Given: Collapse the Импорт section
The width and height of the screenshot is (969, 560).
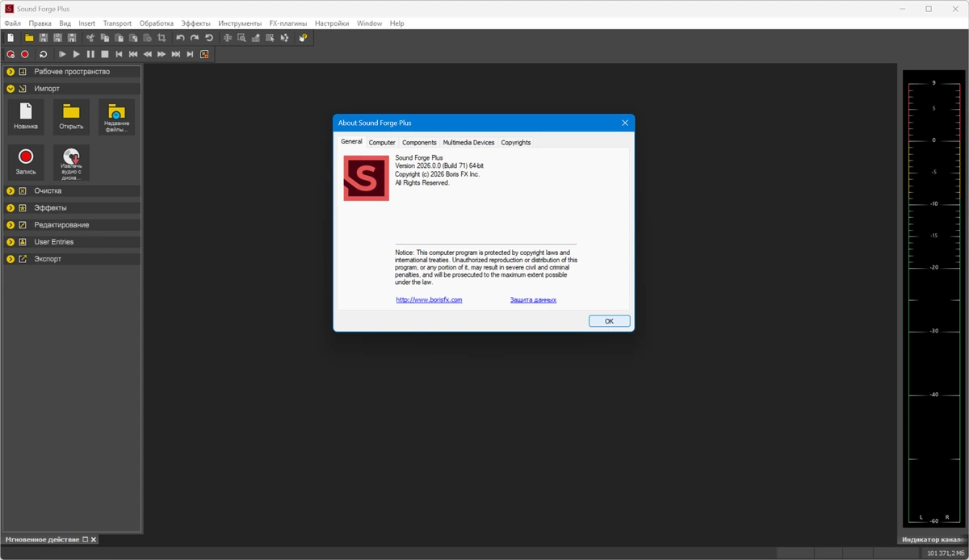Looking at the screenshot, I should click(10, 89).
